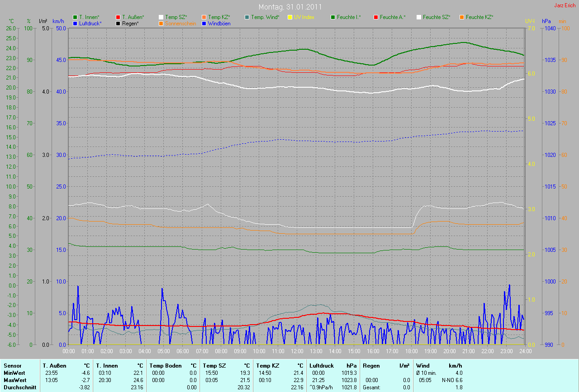Click the yellow UV Index legend swatch
The height and width of the screenshot is (392, 579).
coord(290,17)
